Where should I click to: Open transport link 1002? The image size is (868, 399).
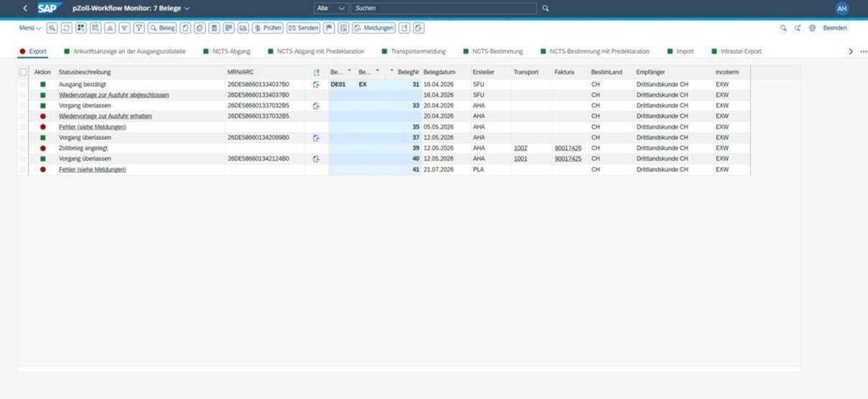(521, 148)
